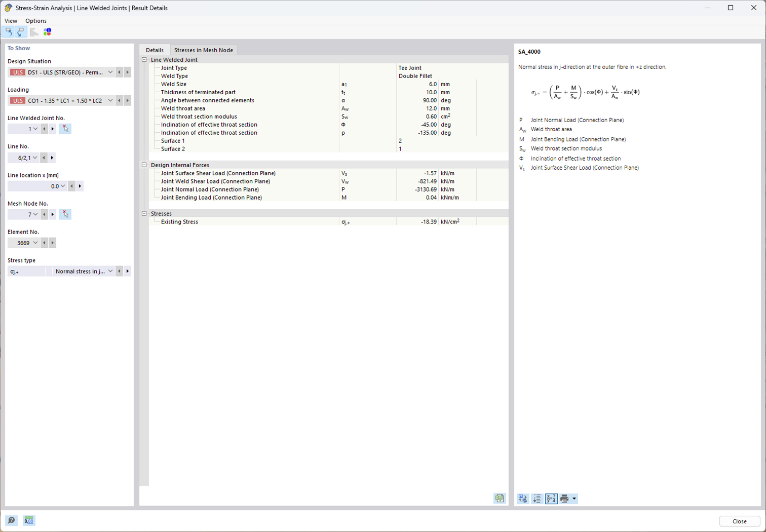This screenshot has width=766, height=532.
Task: Switch to Stresses in Mesh Node tab
Action: pyautogui.click(x=204, y=50)
